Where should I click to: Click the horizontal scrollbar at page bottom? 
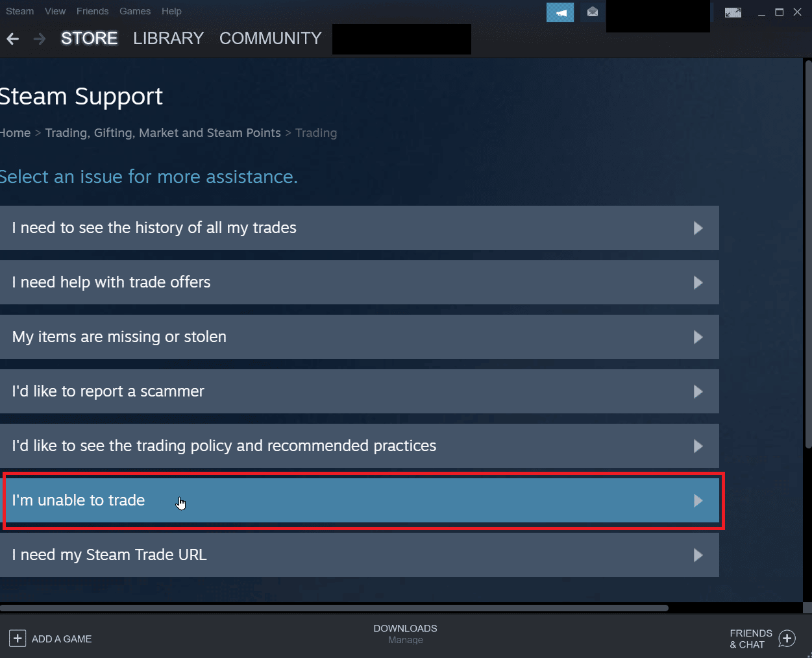coord(334,608)
